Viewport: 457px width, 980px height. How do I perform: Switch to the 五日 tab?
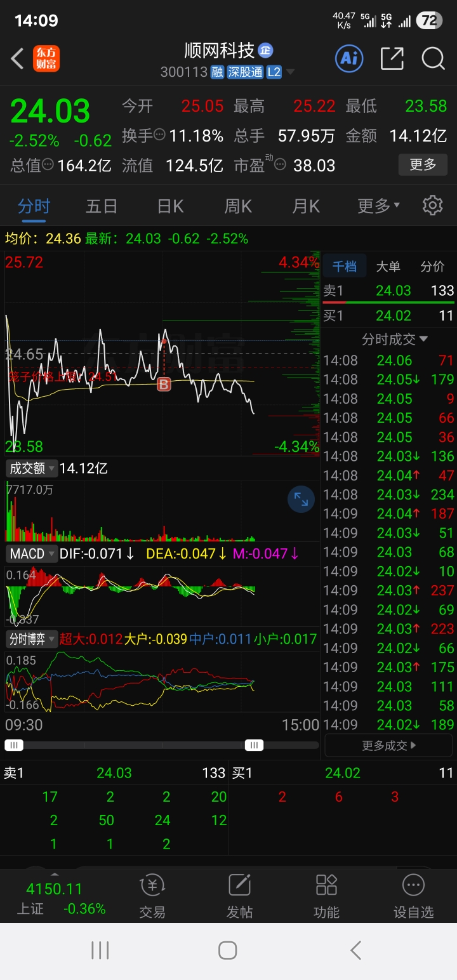point(102,206)
